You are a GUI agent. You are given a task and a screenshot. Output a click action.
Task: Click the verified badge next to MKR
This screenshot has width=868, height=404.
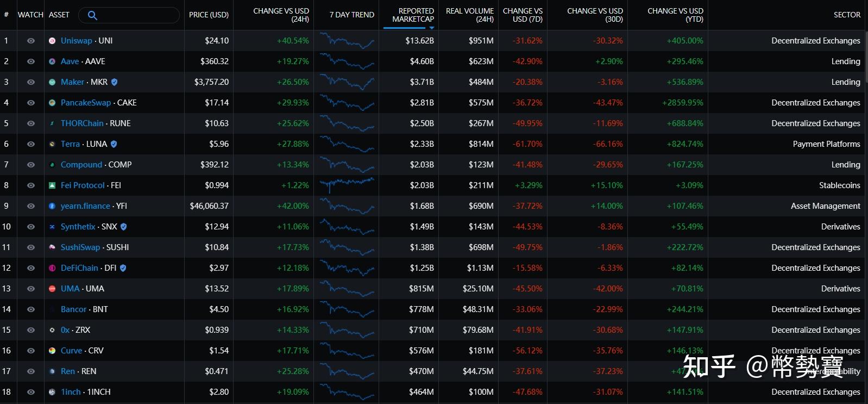coord(114,82)
